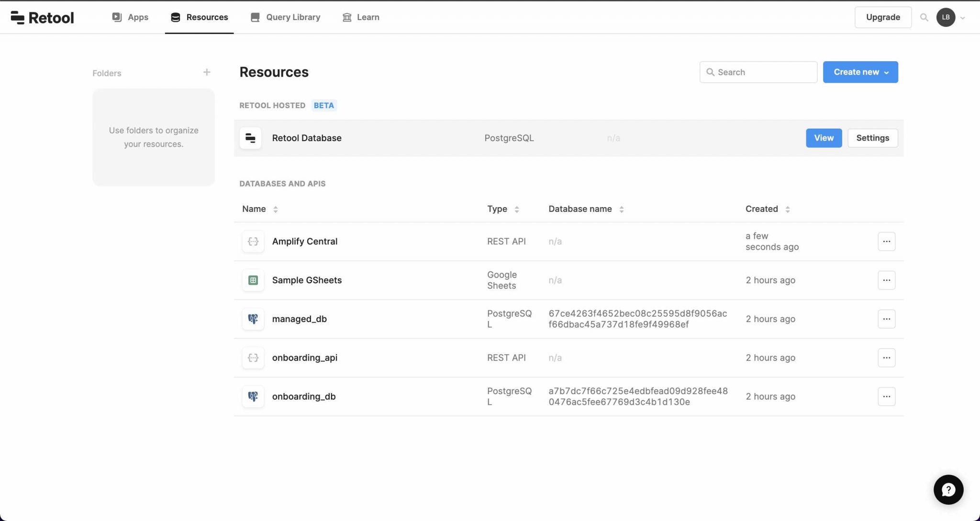Viewport: 980px width, 521px height.
Task: Select the REST API icon next to Amplify Central
Action: (x=253, y=241)
